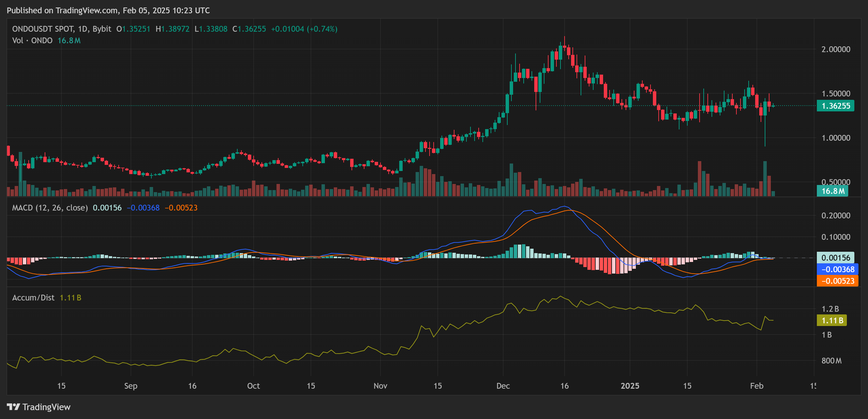
Task: Select the teal 1.36255 last-price tag
Action: click(835, 106)
